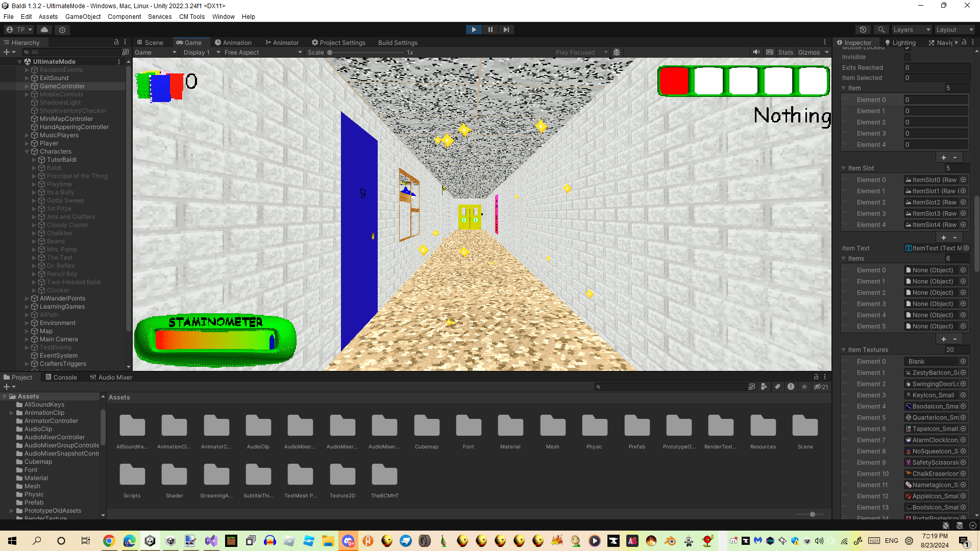
Task: Open the Inspector panel options menu
Action: click(x=972, y=42)
